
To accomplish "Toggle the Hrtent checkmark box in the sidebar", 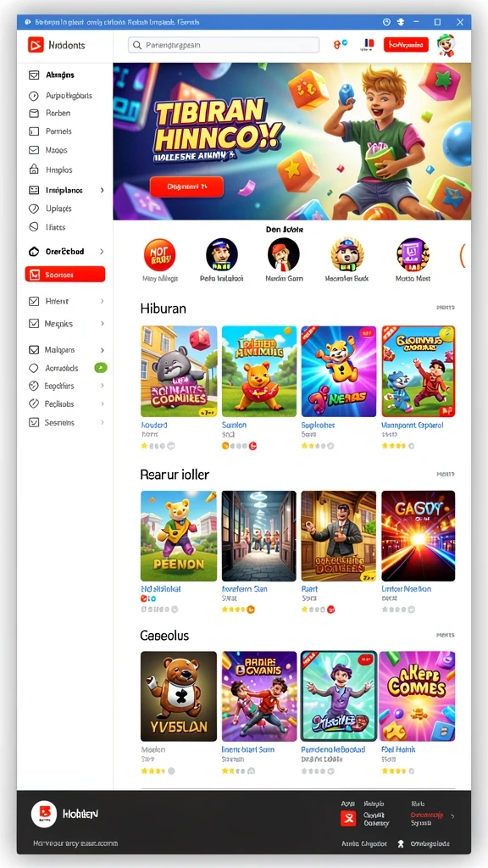I will [34, 301].
